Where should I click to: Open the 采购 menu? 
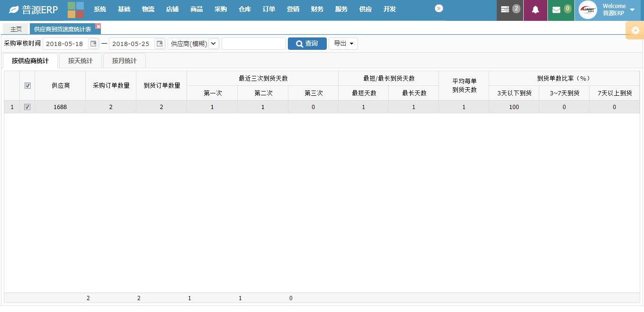tap(221, 9)
